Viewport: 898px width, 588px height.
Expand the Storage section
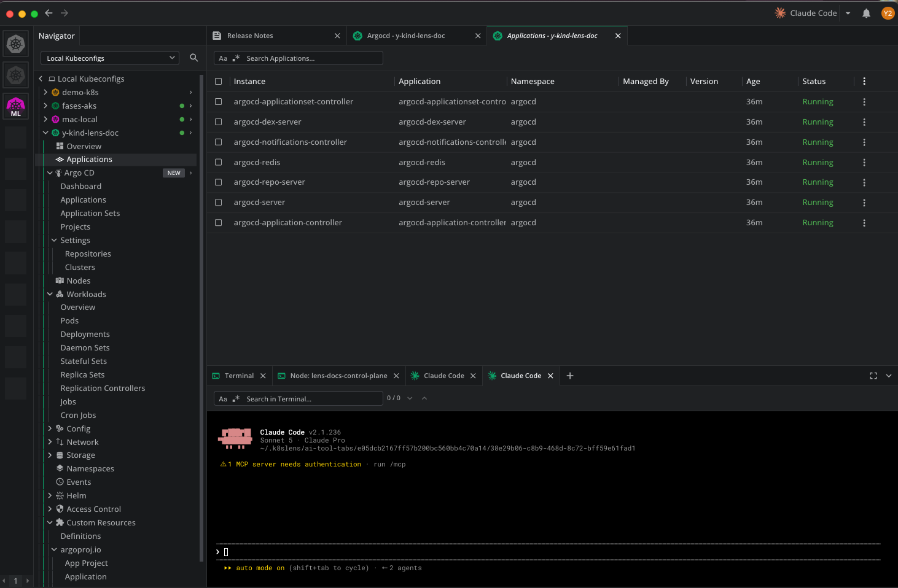(50, 455)
